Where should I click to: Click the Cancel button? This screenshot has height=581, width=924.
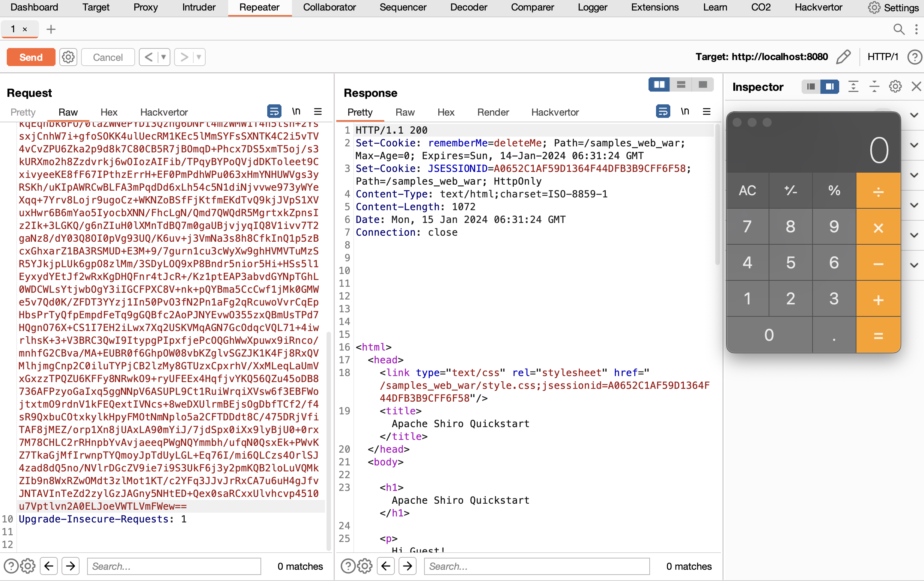coord(108,57)
